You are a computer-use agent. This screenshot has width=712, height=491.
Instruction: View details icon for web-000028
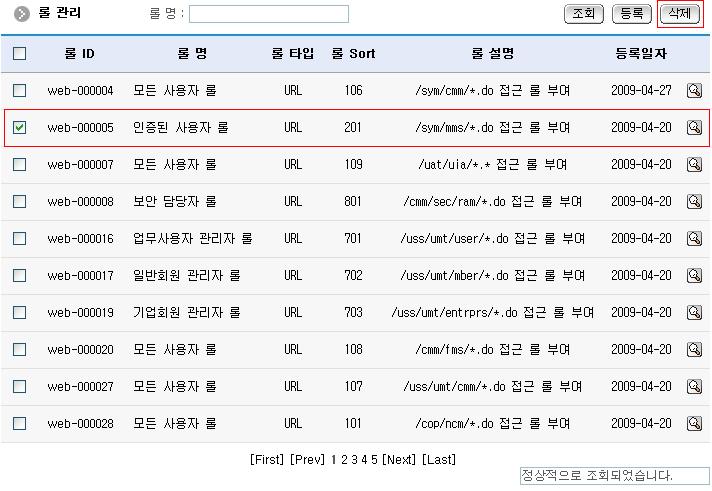(694, 424)
